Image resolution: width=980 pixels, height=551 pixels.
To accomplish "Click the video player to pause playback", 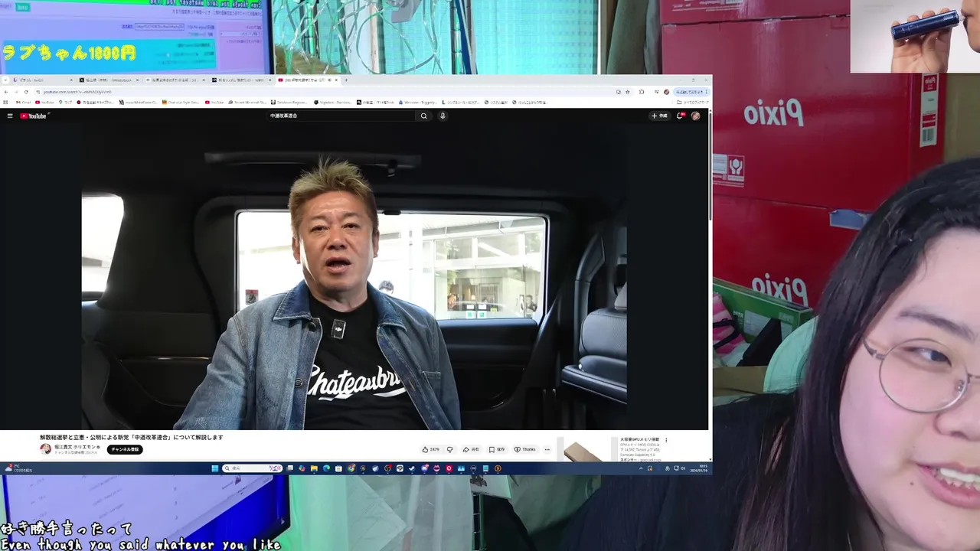I will pyautogui.click(x=354, y=275).
